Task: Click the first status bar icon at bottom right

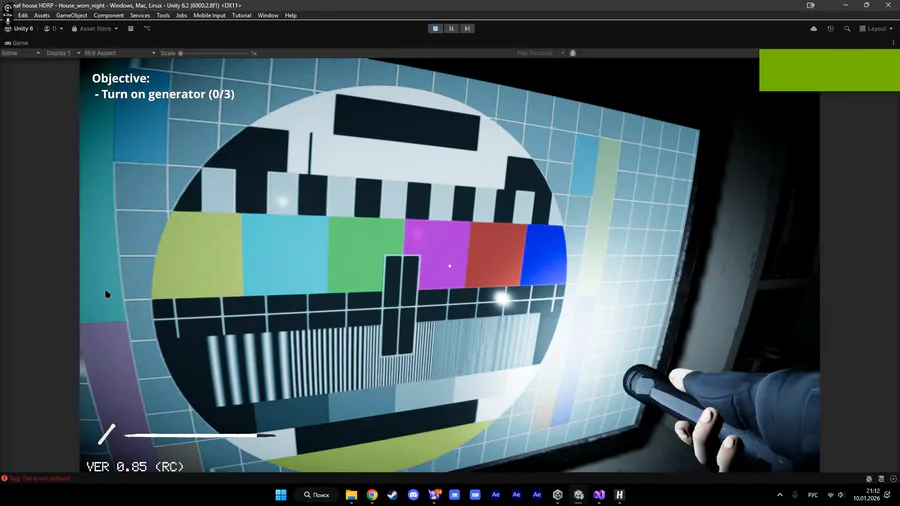Action: [869, 478]
